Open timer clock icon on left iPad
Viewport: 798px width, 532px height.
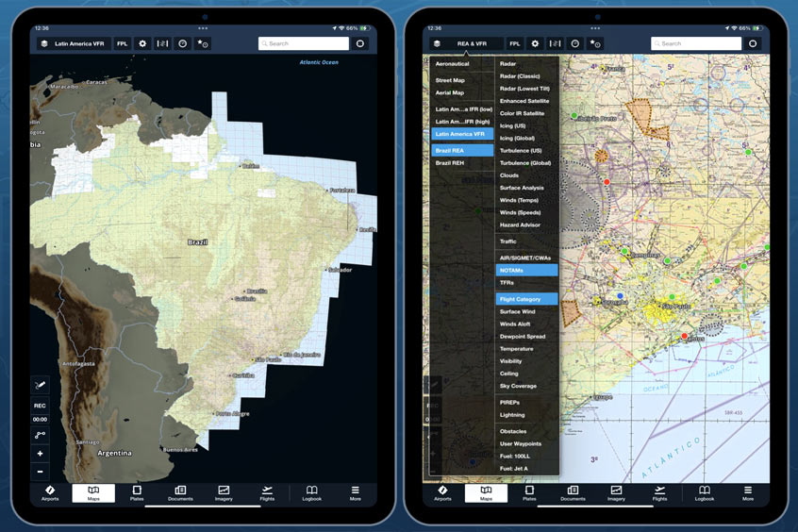[182, 43]
